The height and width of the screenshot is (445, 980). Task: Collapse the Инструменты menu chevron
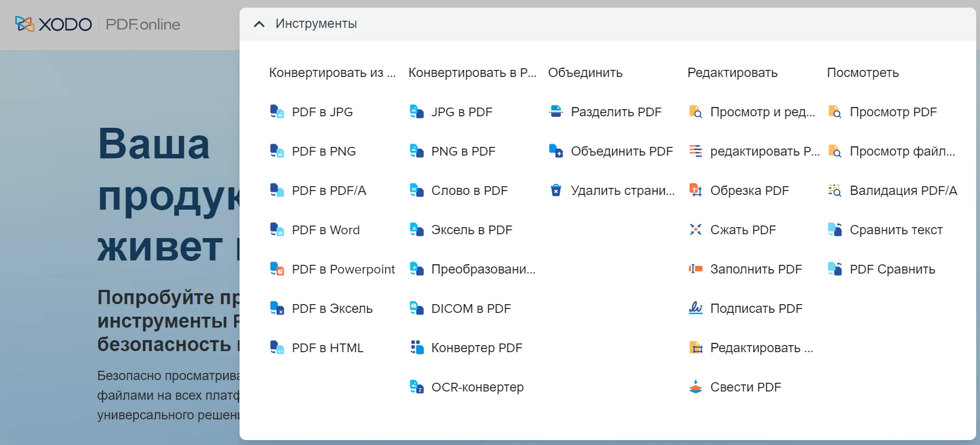pos(259,24)
